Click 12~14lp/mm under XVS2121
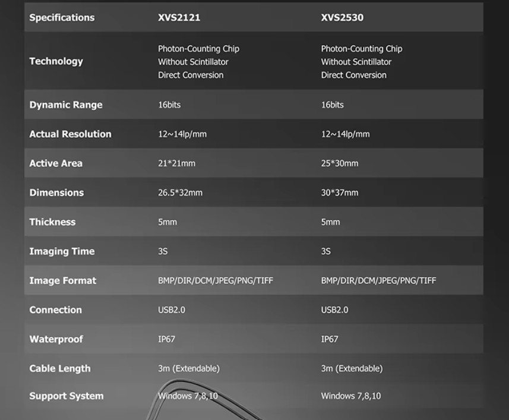The image size is (509, 420). 182,134
